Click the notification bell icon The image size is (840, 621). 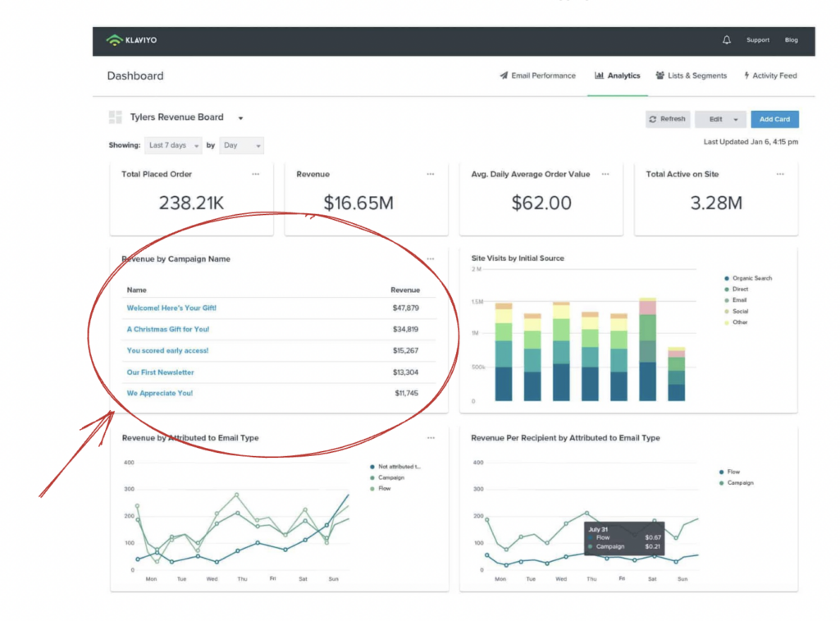coord(726,39)
